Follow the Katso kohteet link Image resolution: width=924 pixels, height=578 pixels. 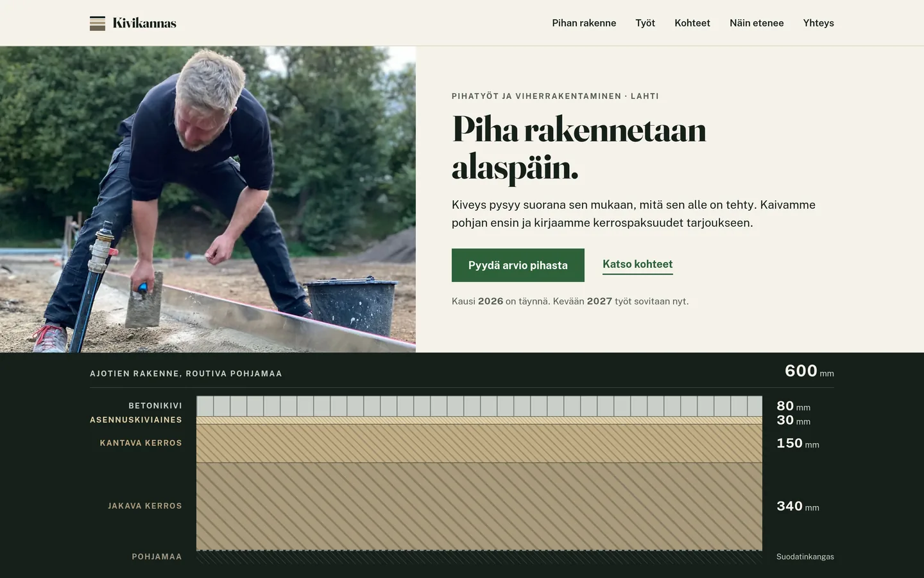tap(637, 265)
